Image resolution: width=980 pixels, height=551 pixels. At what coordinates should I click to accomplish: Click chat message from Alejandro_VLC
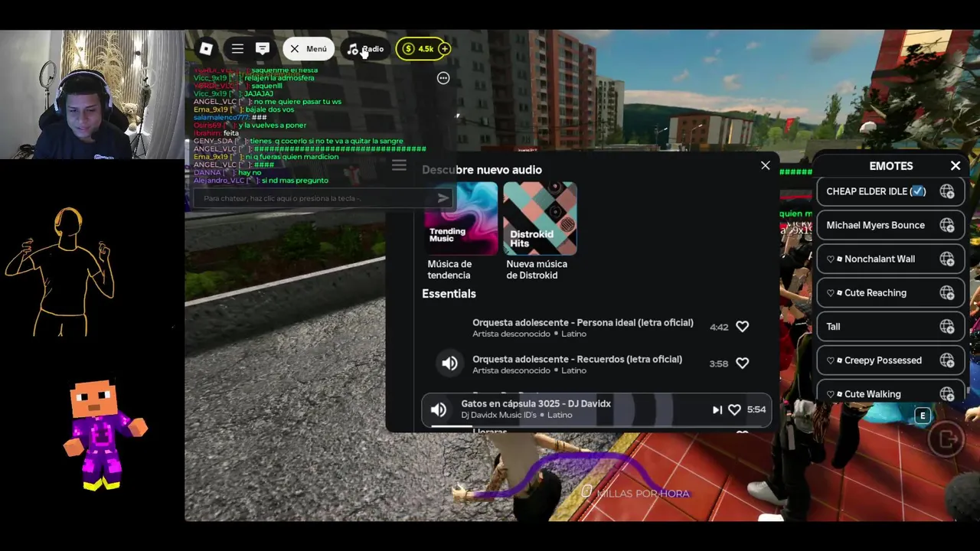coord(261,181)
